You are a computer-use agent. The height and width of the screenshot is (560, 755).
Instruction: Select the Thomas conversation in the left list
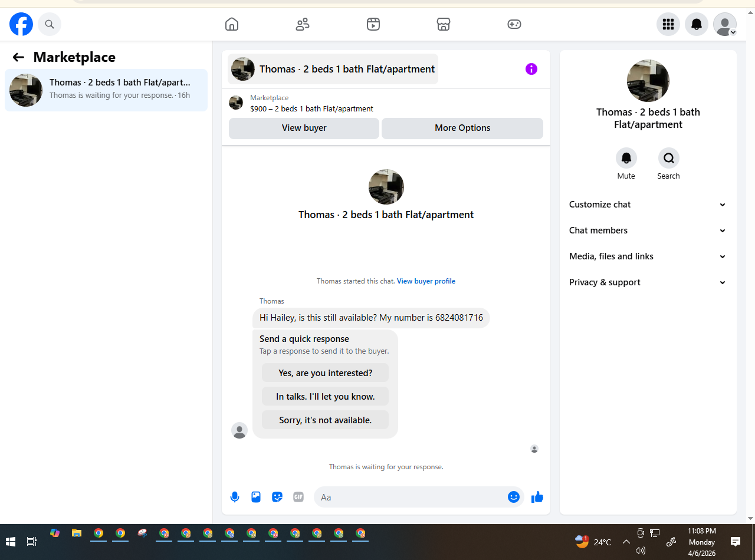pyautogui.click(x=106, y=90)
